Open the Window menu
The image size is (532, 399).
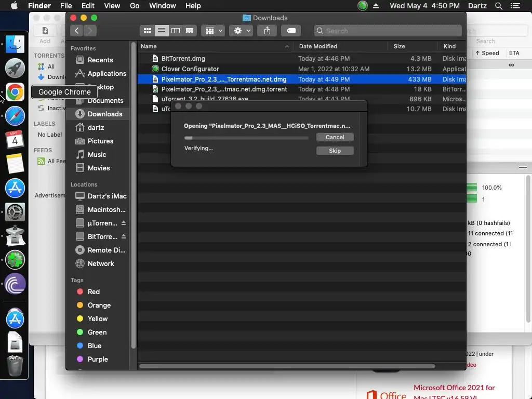(x=163, y=6)
